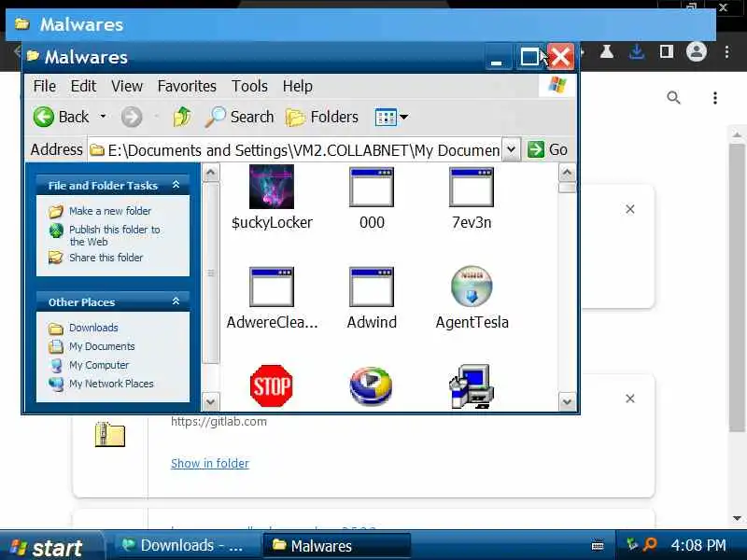Dismiss the upper download card in browser
747x560 pixels.
pyautogui.click(x=629, y=209)
